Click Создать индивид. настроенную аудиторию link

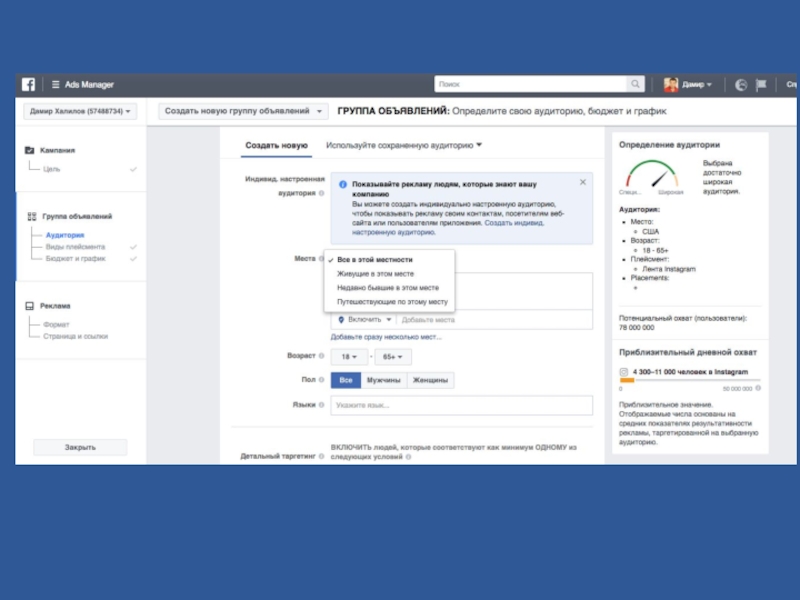pyautogui.click(x=447, y=228)
